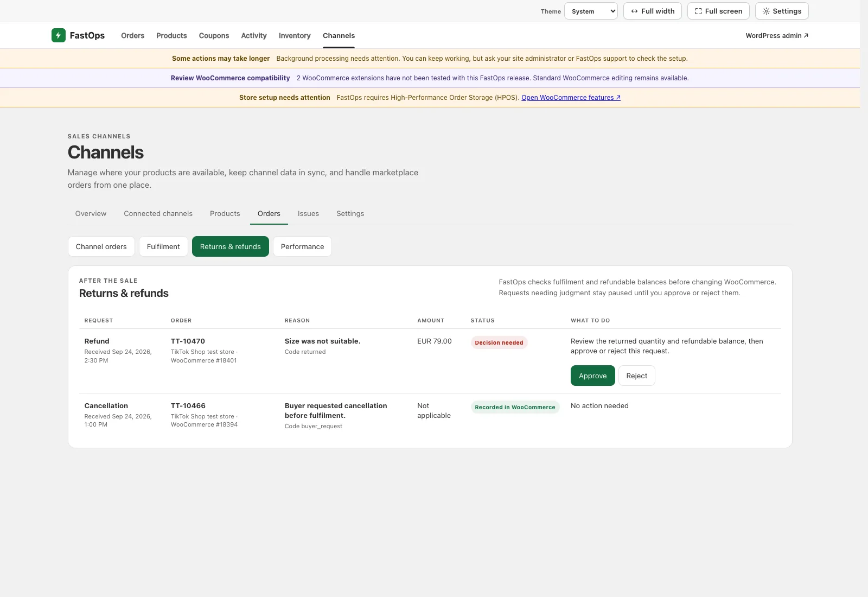The height and width of the screenshot is (597, 868).
Task: Click the WHAT TO DO column header
Action: (590, 321)
